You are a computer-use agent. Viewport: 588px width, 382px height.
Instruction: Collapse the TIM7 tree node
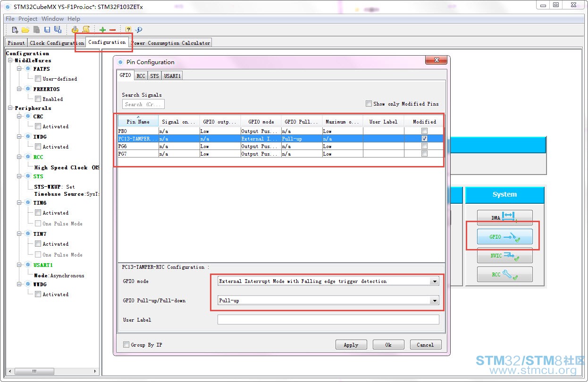pos(20,233)
